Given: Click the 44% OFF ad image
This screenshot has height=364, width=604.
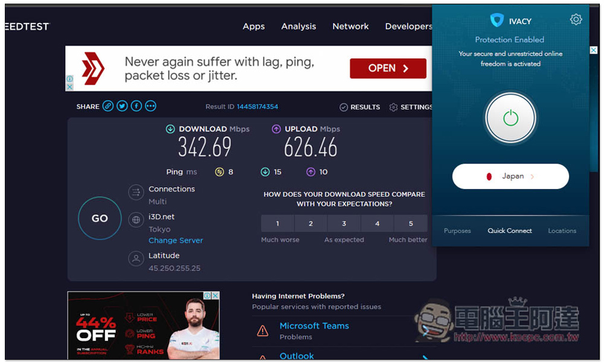Looking at the screenshot, I should coord(143,325).
